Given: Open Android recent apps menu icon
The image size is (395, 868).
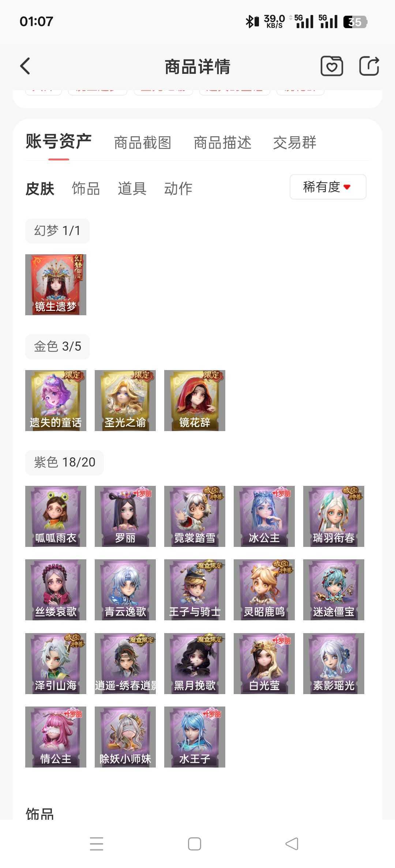Looking at the screenshot, I should [x=97, y=844].
